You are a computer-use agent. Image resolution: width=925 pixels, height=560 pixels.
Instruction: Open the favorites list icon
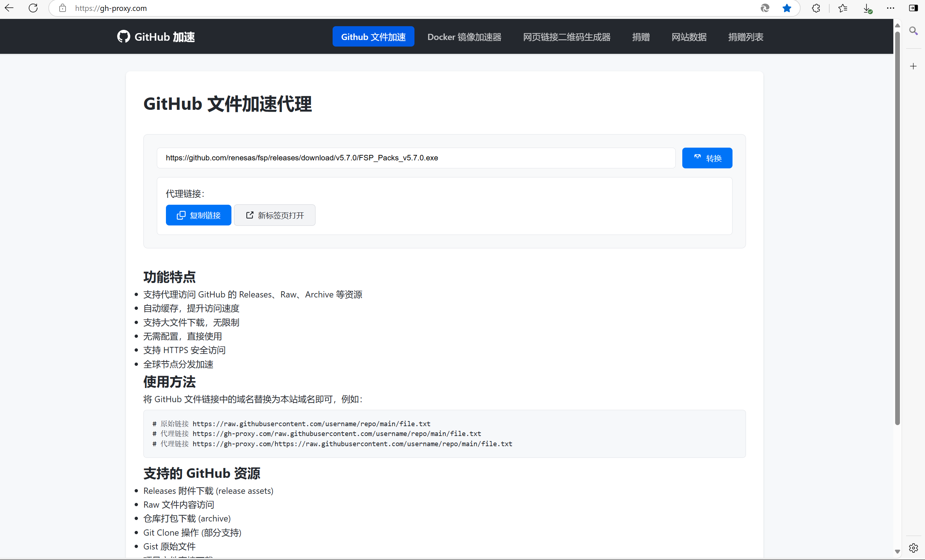(843, 8)
